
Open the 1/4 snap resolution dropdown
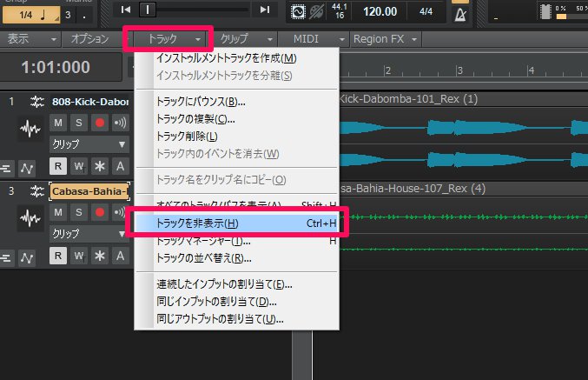[x=31, y=15]
